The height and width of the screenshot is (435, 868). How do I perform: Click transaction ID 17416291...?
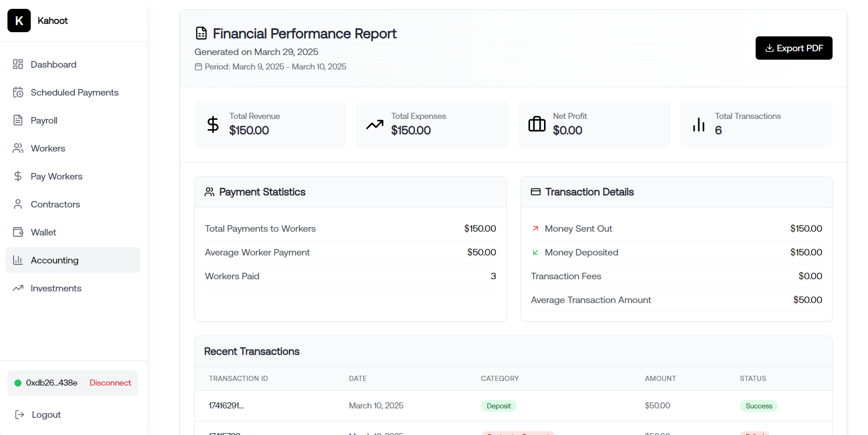point(226,406)
